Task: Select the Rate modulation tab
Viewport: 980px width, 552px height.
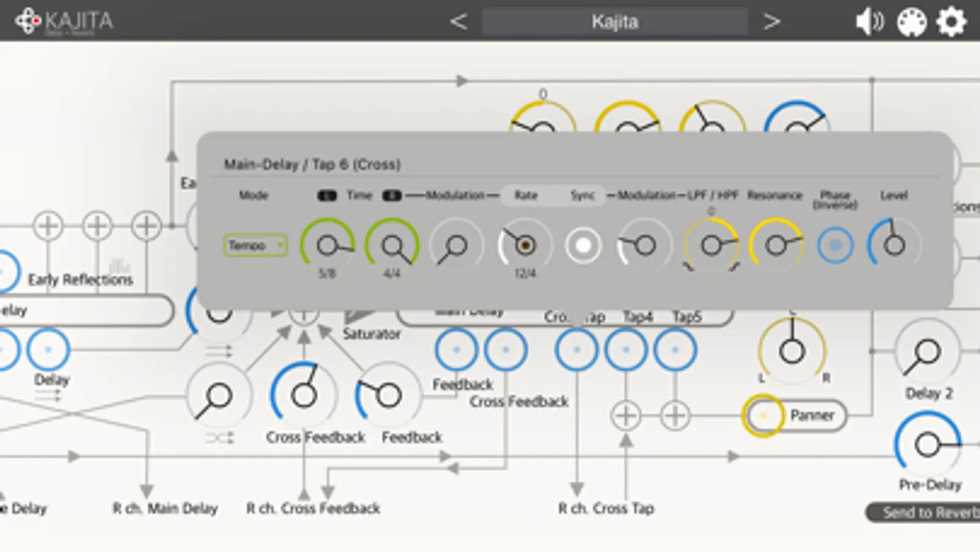Action: (526, 195)
